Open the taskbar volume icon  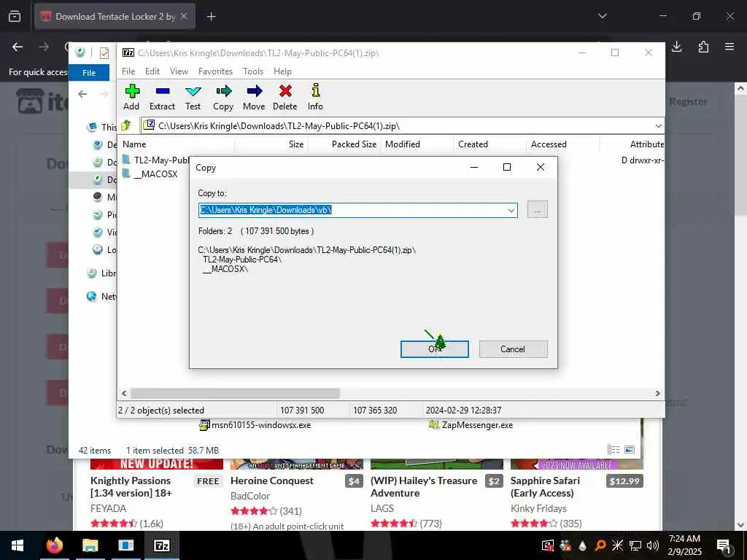[653, 545]
